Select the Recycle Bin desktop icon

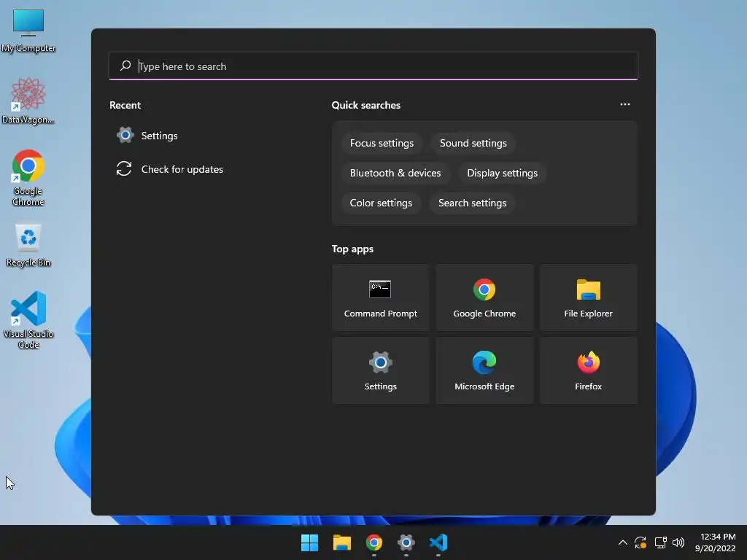(28, 246)
